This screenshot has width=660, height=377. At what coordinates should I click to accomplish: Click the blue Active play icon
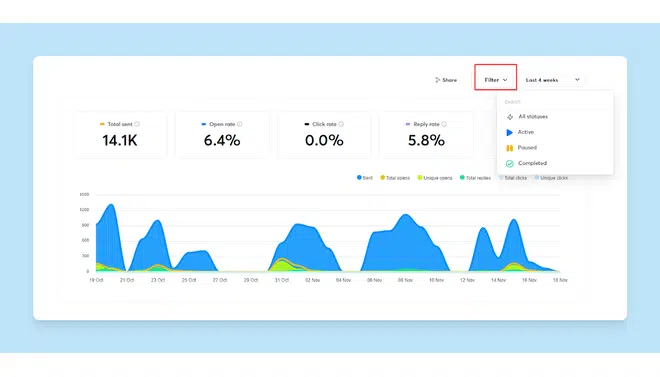[509, 133]
